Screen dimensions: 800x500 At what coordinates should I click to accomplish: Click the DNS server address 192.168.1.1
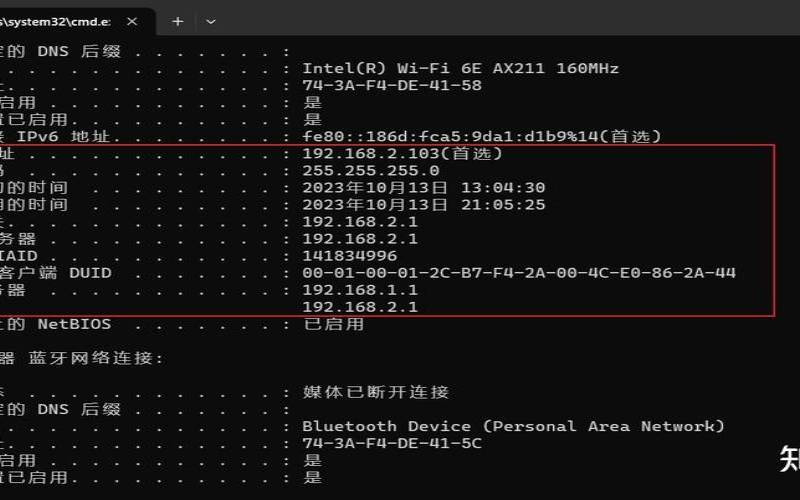(x=360, y=289)
